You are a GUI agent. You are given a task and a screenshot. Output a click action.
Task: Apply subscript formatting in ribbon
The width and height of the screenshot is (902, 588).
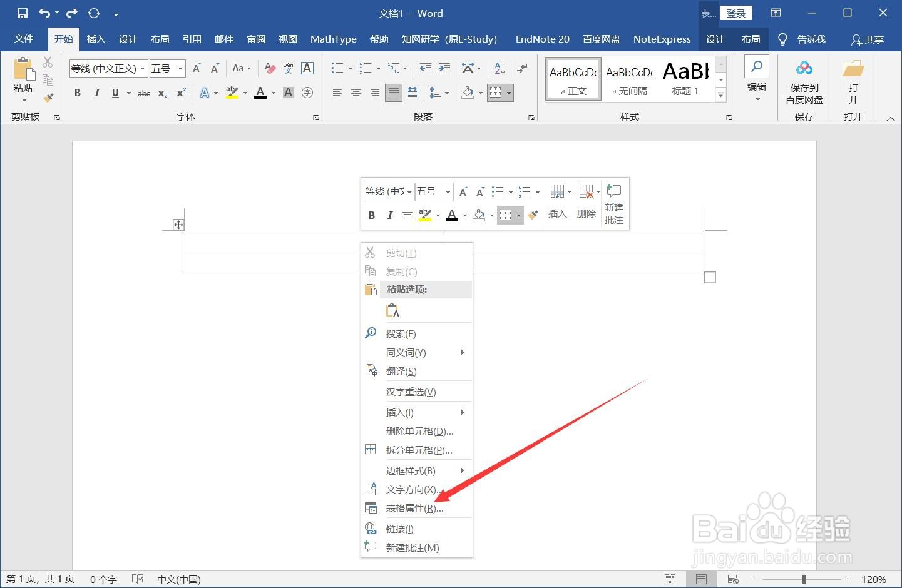pos(163,93)
